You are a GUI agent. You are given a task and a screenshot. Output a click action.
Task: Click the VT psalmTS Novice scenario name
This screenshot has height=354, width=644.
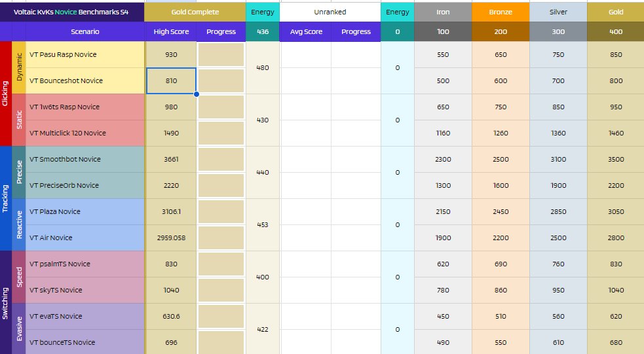[x=60, y=264]
